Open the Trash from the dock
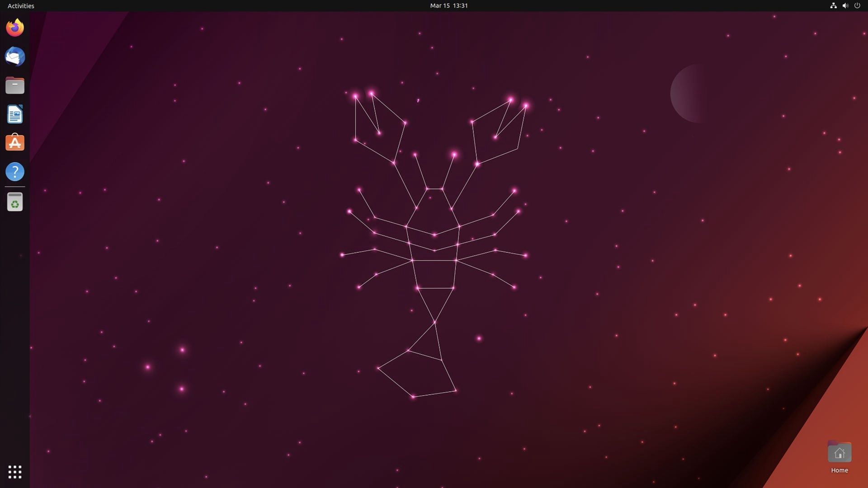868x488 pixels. pyautogui.click(x=15, y=202)
